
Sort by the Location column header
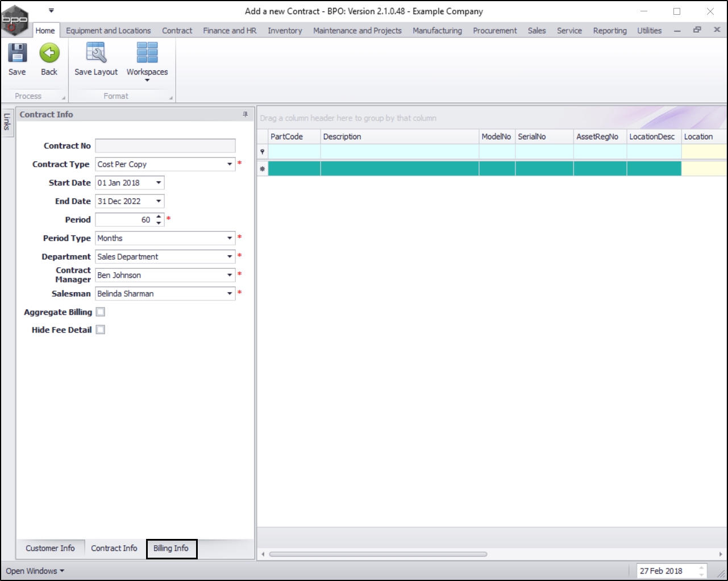[x=704, y=136]
